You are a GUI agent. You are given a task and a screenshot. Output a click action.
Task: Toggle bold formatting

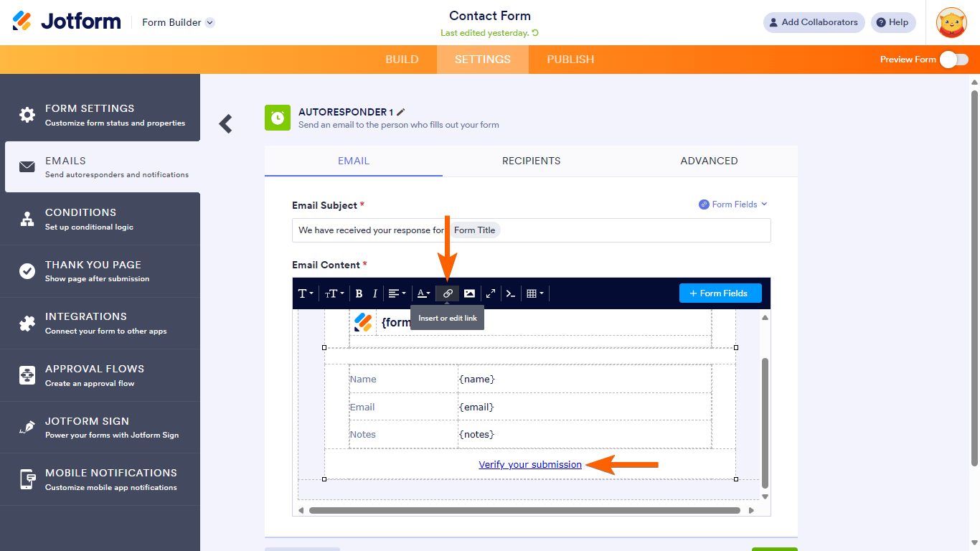359,293
